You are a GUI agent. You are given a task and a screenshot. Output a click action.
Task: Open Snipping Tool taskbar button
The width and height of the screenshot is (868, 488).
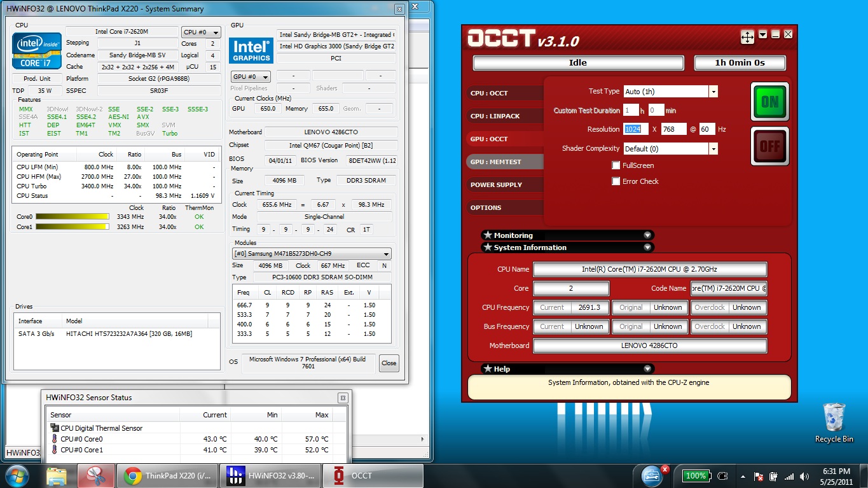(96, 476)
